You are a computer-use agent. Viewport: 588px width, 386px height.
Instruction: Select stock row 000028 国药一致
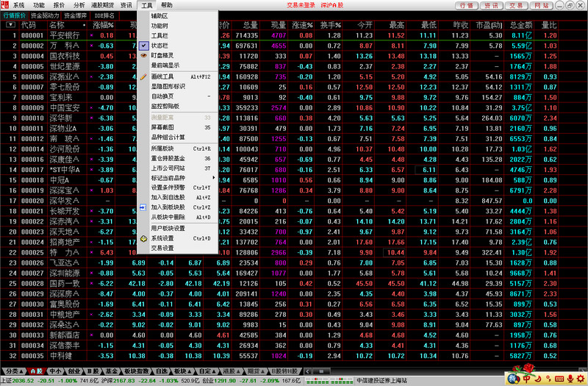279,284
